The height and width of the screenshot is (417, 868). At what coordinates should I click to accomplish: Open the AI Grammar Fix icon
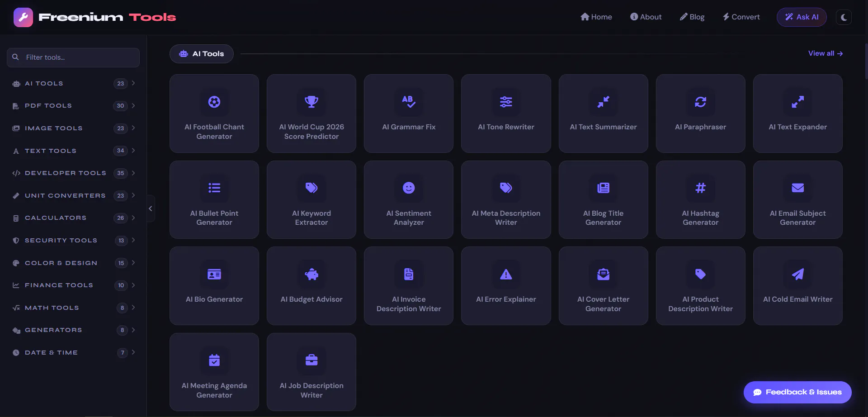pyautogui.click(x=409, y=102)
